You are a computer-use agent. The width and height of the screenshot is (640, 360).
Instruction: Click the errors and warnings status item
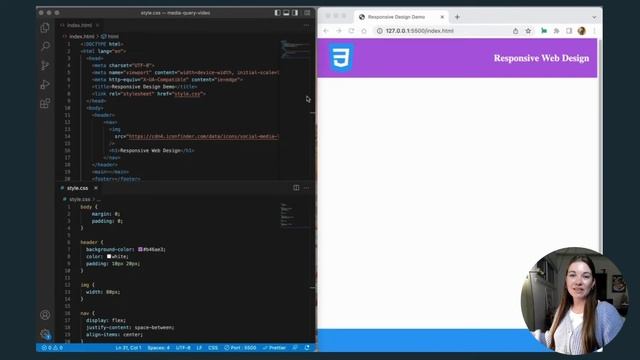click(x=52, y=348)
